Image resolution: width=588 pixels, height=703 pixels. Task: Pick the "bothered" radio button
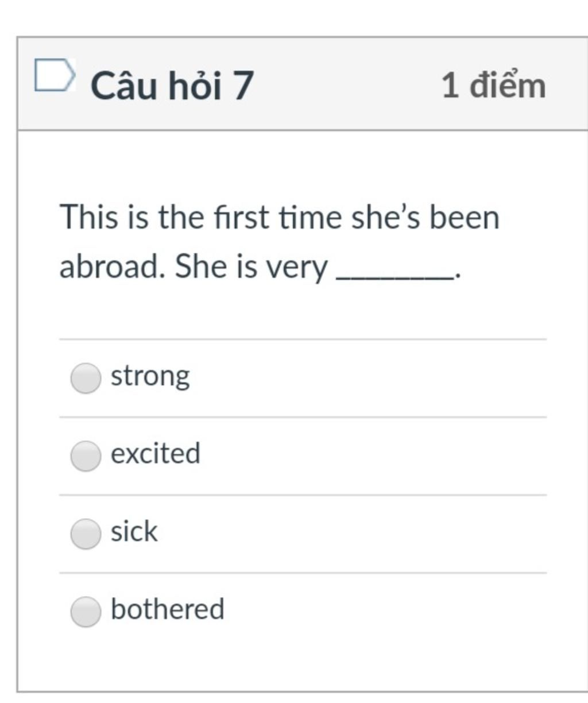click(86, 611)
